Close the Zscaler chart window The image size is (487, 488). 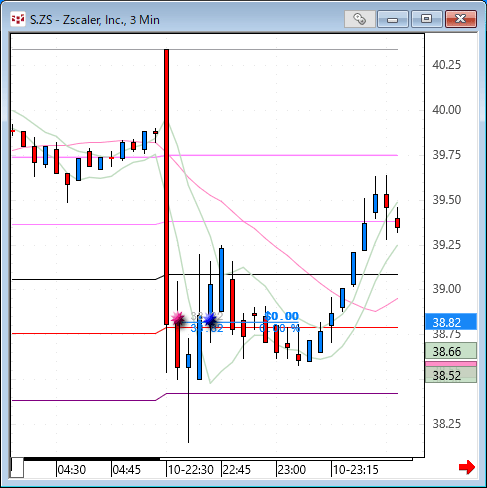coord(461,19)
